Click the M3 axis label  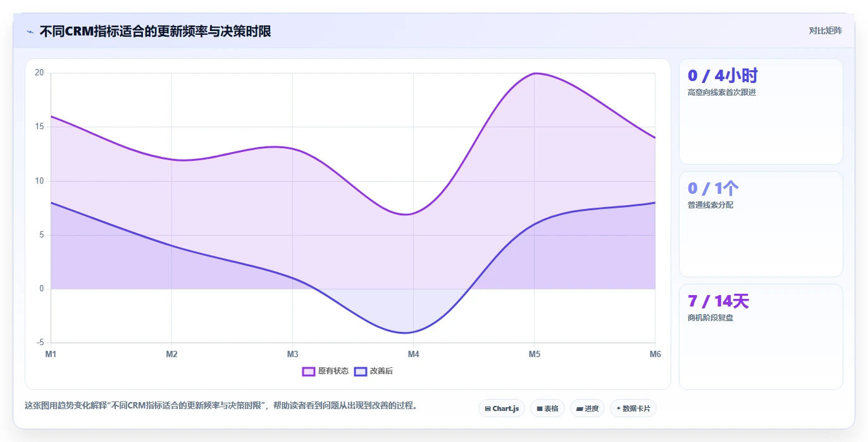point(292,354)
